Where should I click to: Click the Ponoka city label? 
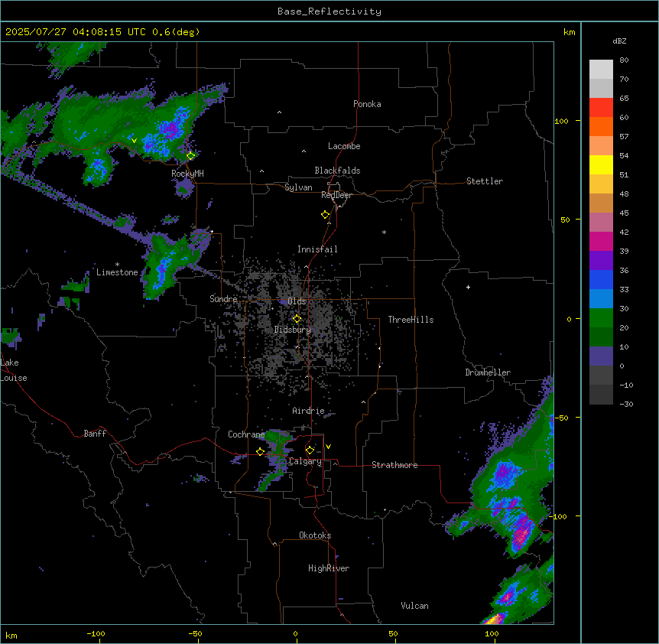(367, 104)
